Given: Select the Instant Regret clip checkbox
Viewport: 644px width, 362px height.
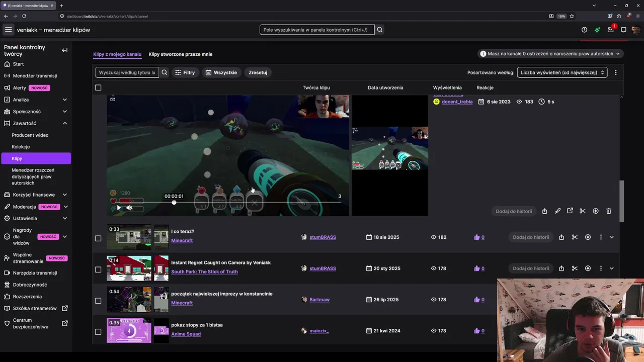Looking at the screenshot, I should [x=98, y=269].
